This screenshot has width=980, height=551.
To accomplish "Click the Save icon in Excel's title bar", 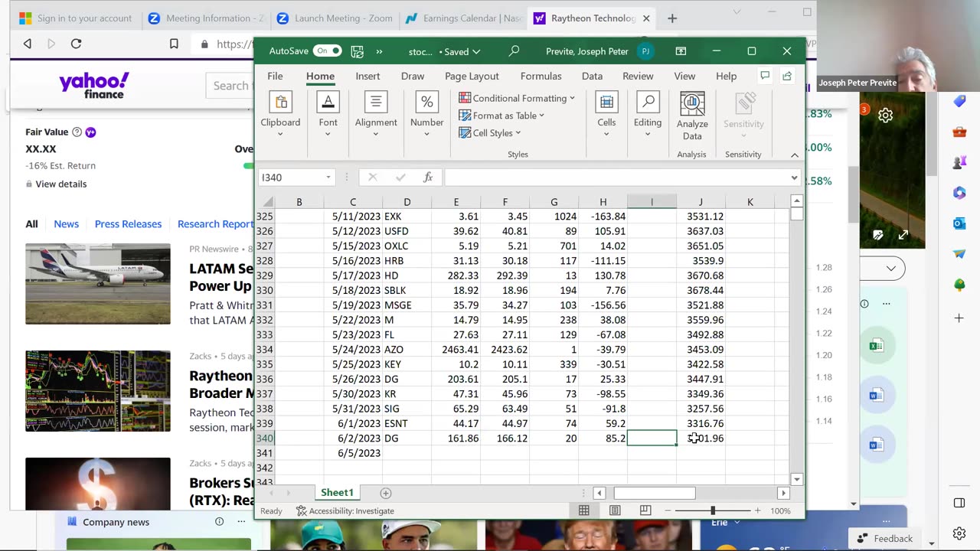I will tap(357, 51).
